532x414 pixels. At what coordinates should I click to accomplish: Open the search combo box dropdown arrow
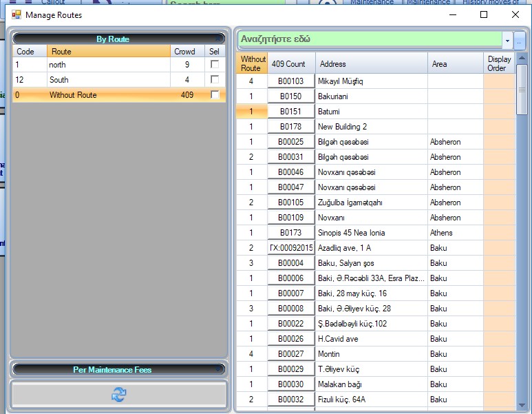(507, 41)
